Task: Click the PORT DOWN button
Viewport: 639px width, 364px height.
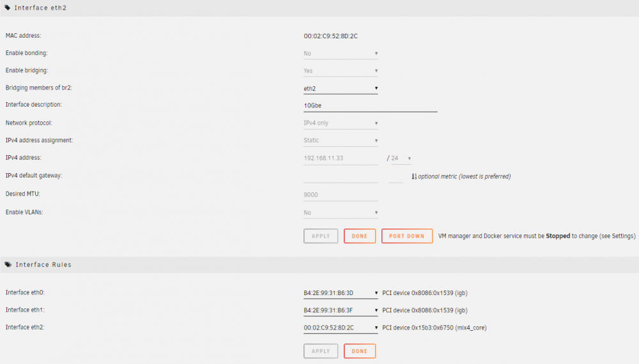Action: pos(406,236)
